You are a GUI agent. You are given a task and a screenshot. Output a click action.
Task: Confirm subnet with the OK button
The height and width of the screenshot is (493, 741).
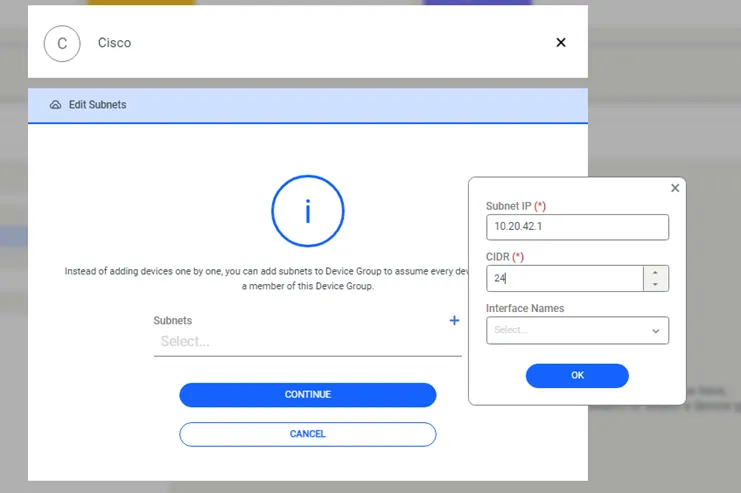click(x=577, y=376)
